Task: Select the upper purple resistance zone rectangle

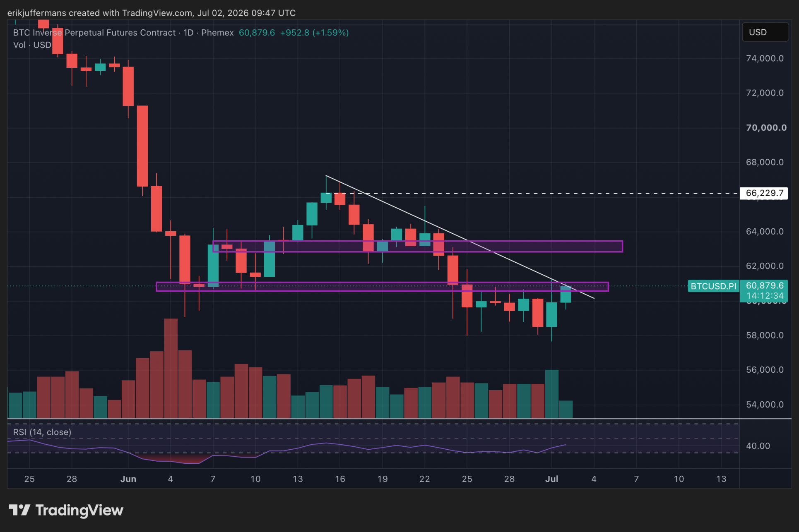Action: 418,247
